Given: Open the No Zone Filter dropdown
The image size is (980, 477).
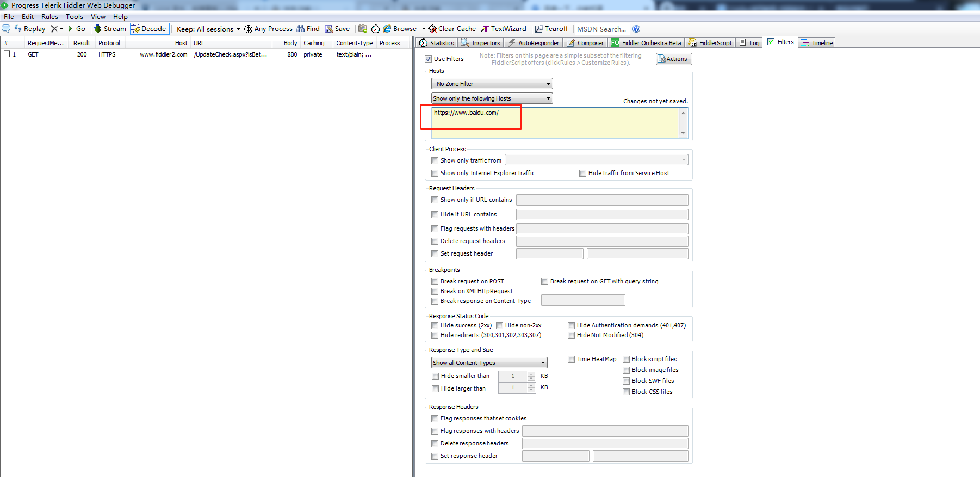Looking at the screenshot, I should [492, 84].
